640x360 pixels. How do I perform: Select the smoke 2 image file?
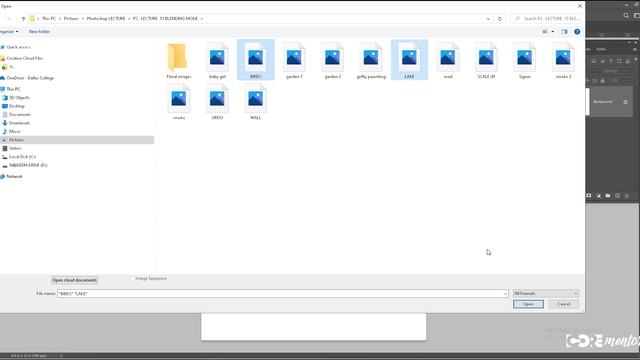563,60
